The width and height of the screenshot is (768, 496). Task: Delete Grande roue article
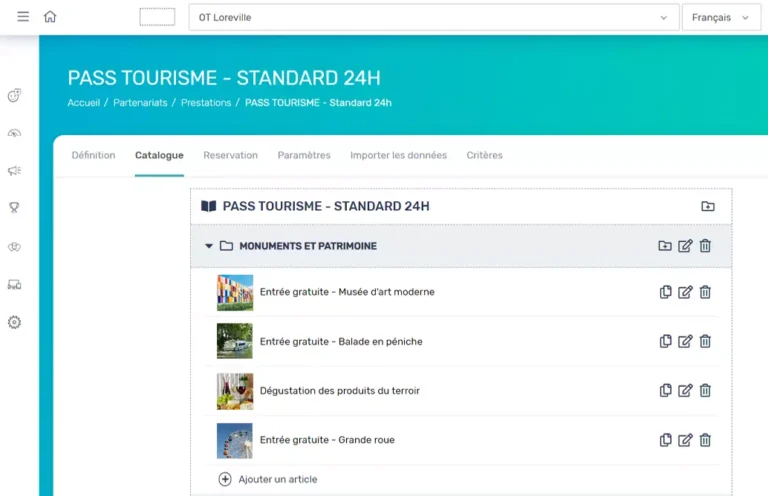[x=705, y=440]
